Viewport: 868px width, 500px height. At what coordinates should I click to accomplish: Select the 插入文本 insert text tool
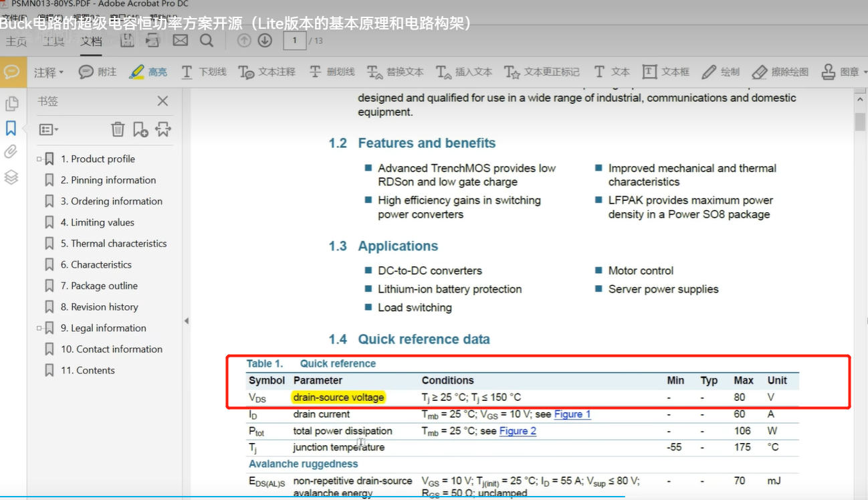[464, 72]
